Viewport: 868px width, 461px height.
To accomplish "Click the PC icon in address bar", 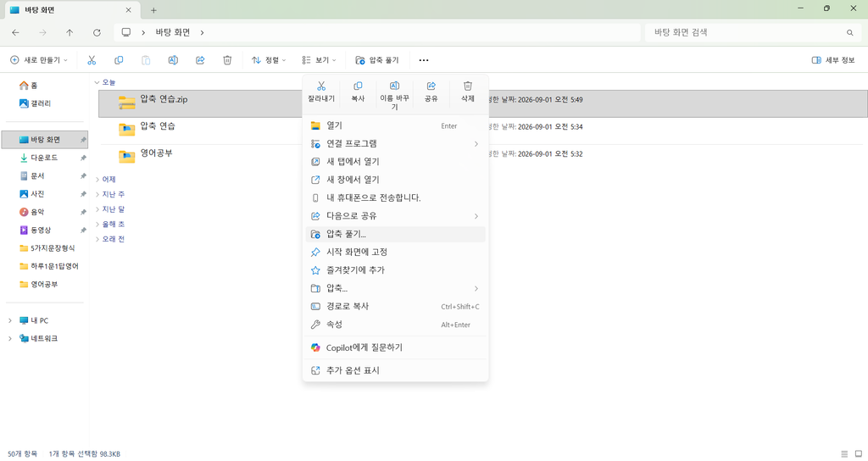I will pyautogui.click(x=126, y=32).
